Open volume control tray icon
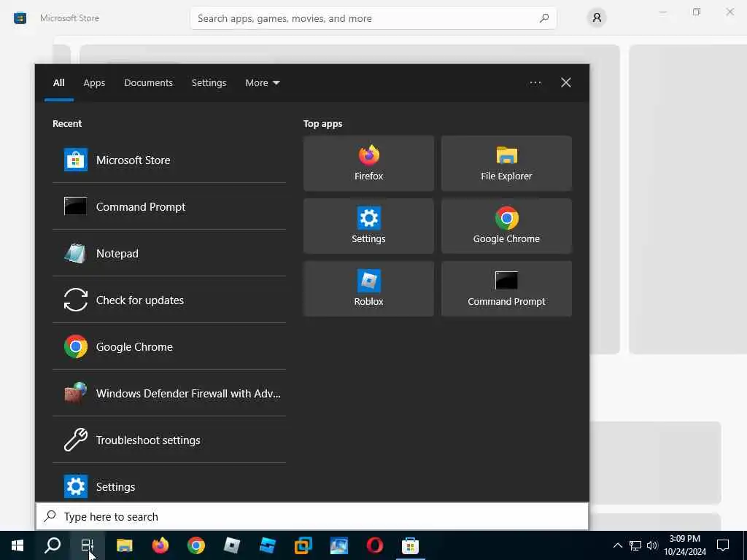This screenshot has width=747, height=560. [652, 545]
